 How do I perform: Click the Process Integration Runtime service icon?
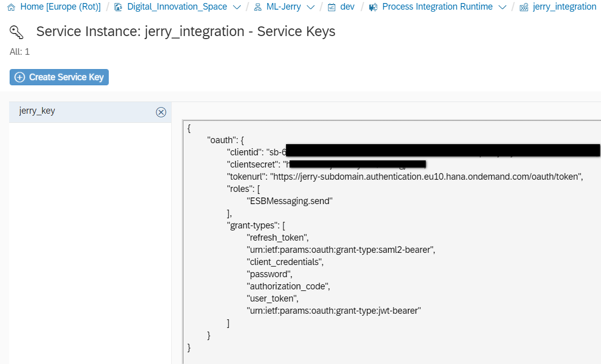(x=373, y=7)
